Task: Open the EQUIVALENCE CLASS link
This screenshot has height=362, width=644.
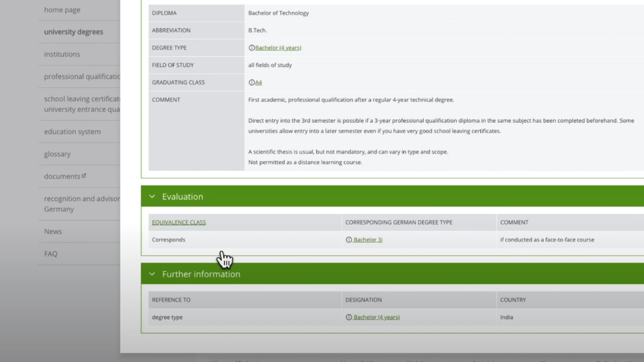Action: click(x=179, y=222)
